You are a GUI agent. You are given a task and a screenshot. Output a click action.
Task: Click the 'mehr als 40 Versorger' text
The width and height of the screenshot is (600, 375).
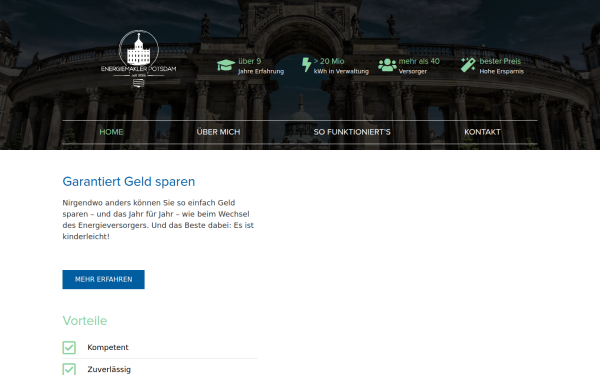point(419,66)
